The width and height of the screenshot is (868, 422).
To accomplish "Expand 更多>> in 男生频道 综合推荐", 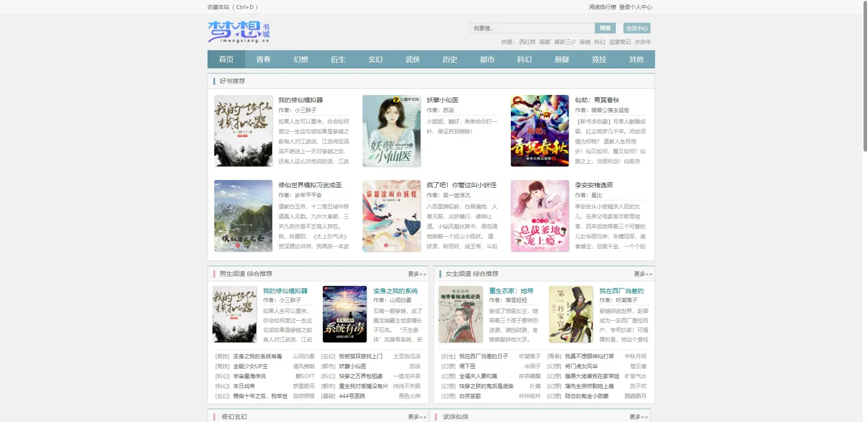I will point(417,274).
